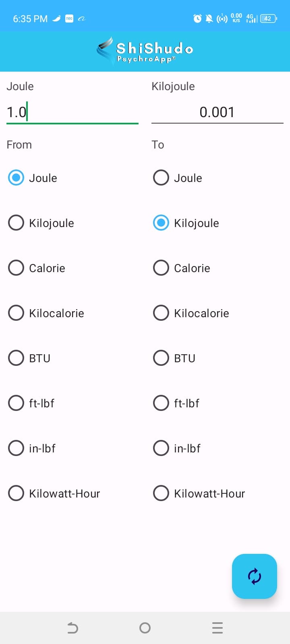Choose Kilowatt-Hour in the From column
290x644 pixels.
(16, 493)
